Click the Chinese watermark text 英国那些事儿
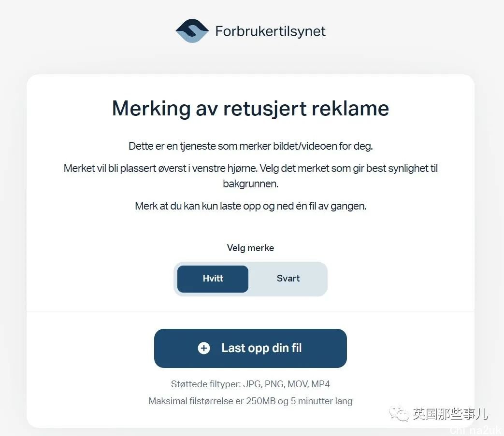Viewport: 504px width, 436px height. [450, 414]
